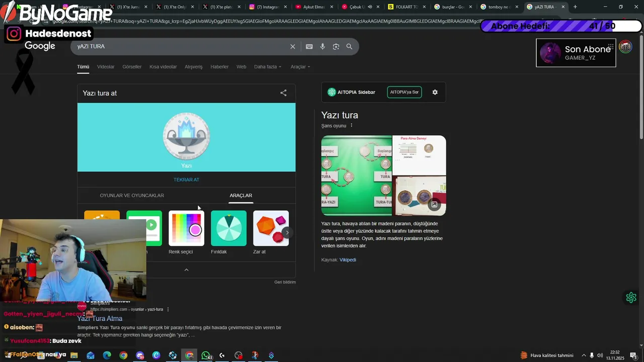
Task: Switch to the Haberler tab
Action: 219,67
